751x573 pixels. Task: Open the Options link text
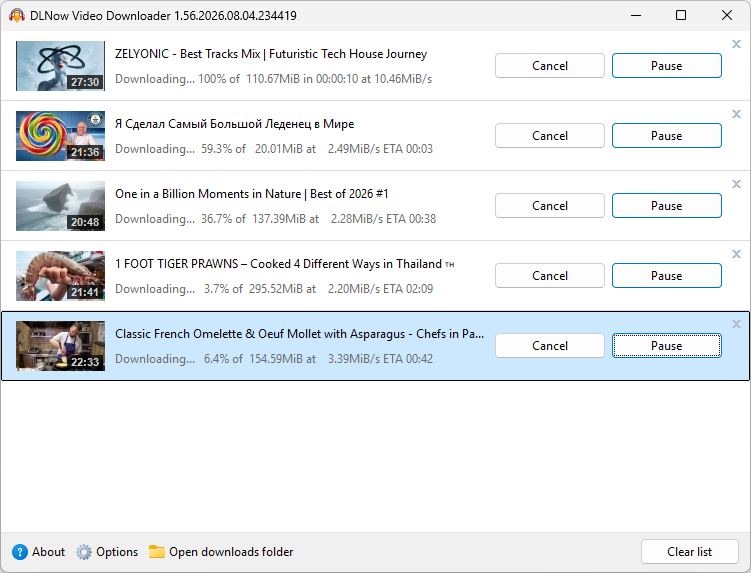[117, 552]
